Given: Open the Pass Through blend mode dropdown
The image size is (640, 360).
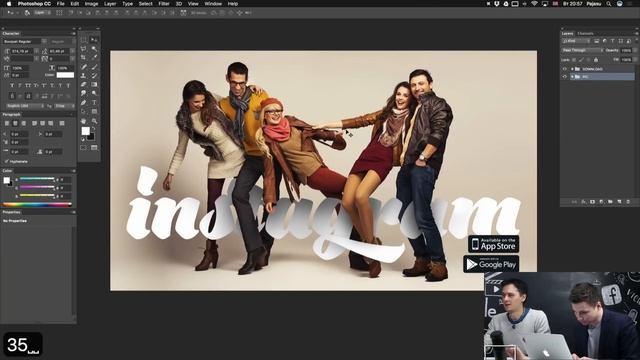Looking at the screenshot, I should [x=582, y=50].
